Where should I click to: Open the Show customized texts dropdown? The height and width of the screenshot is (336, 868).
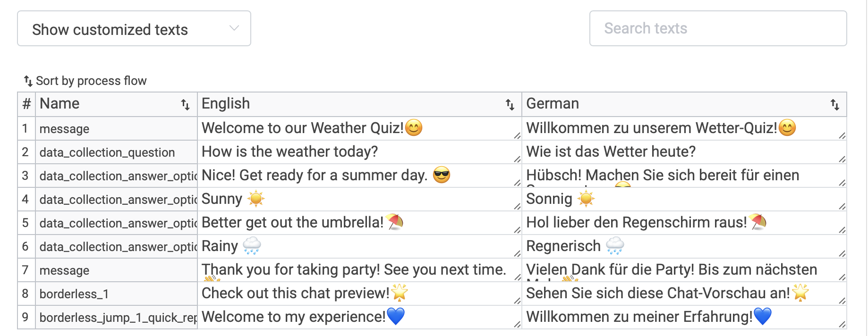point(134,29)
